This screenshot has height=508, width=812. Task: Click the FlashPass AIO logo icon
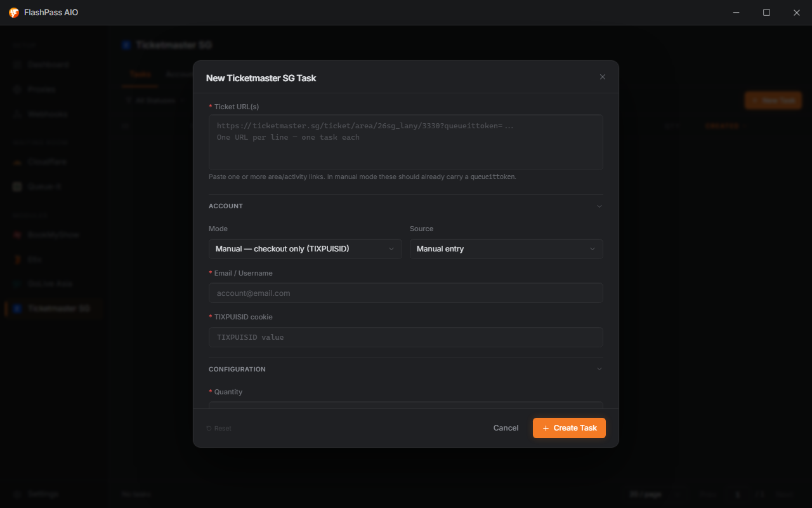pos(14,13)
